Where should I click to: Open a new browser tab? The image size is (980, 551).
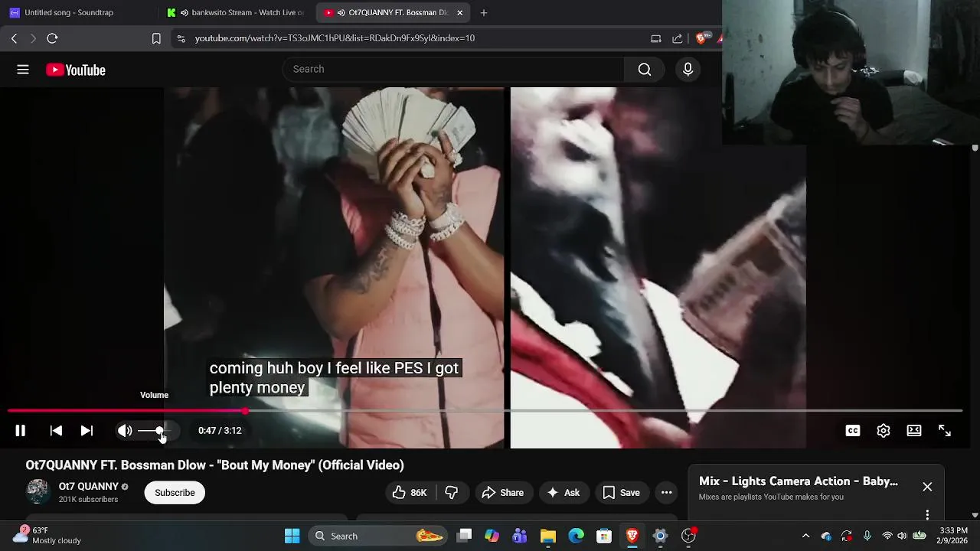pyautogui.click(x=484, y=12)
